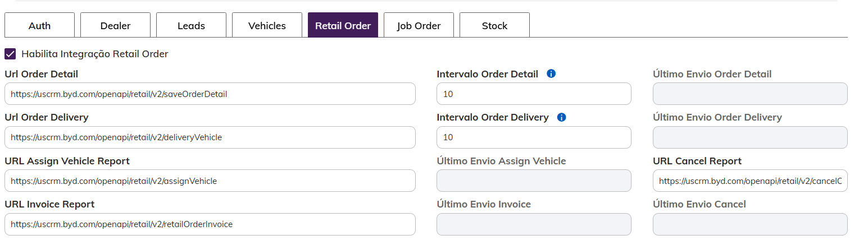Click the Último Envio Cancel field
Image resolution: width=868 pixels, height=249 pixels.
[750, 224]
